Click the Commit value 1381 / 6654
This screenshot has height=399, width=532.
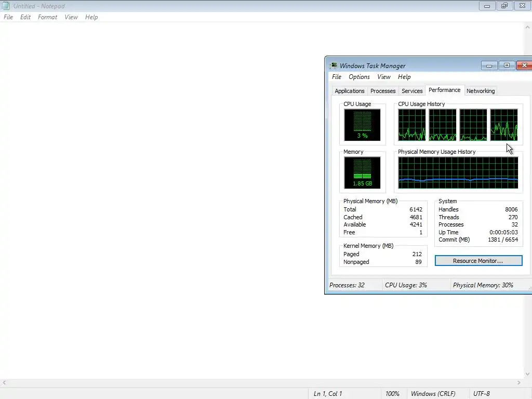pyautogui.click(x=503, y=240)
